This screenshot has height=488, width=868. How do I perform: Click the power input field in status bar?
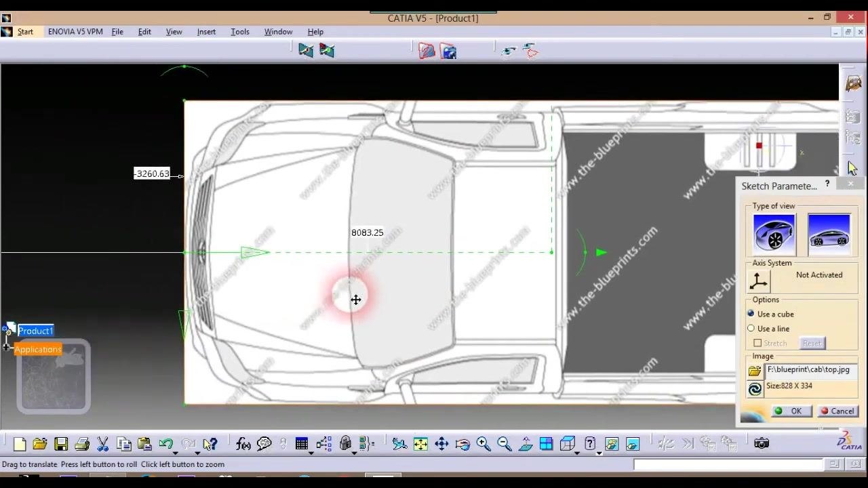728,464
